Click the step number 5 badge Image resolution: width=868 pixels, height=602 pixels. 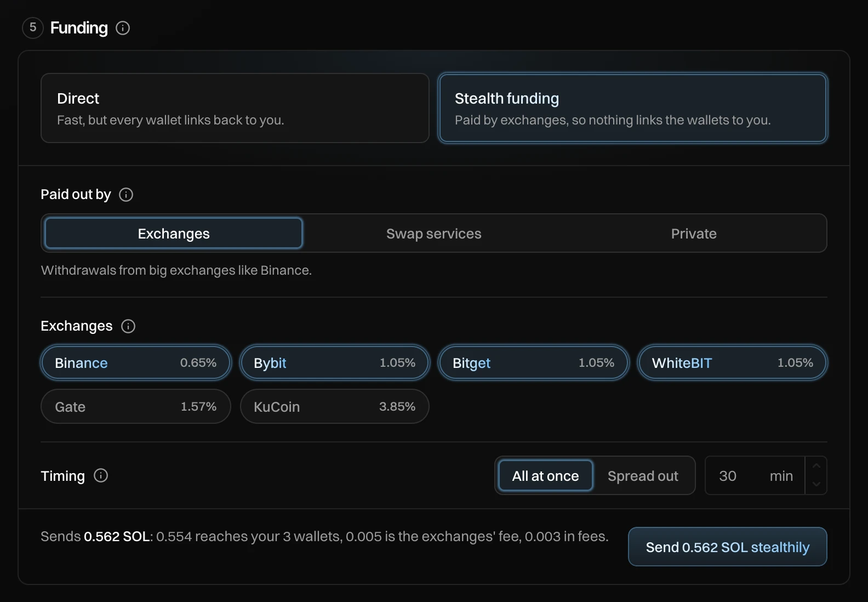pos(33,27)
